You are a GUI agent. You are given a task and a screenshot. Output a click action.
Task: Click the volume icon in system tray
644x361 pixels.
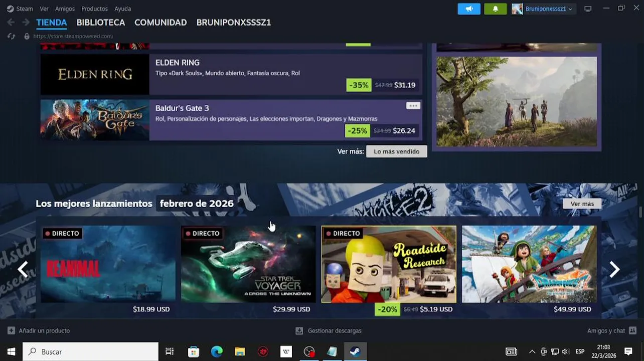566,351
